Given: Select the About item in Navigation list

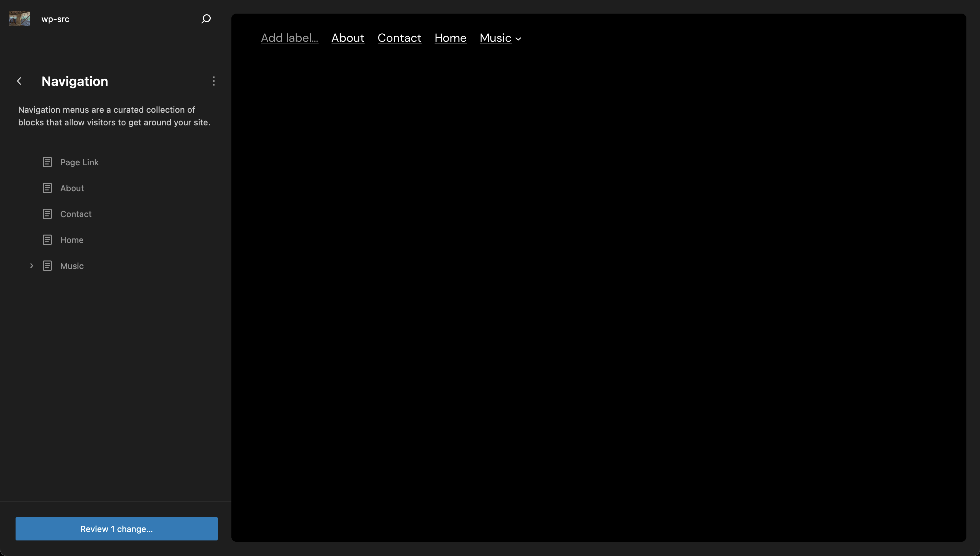Looking at the screenshot, I should (72, 188).
